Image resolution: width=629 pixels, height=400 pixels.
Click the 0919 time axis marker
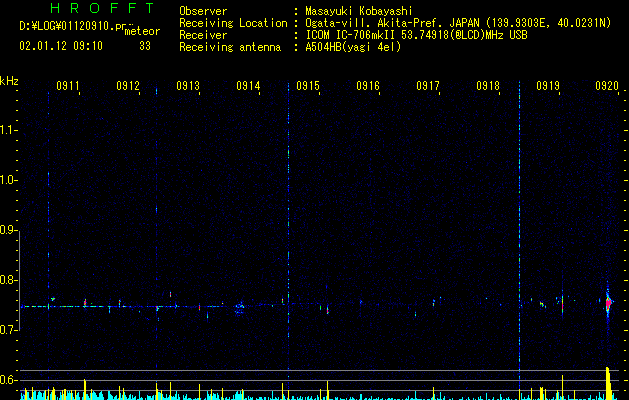[x=548, y=86]
